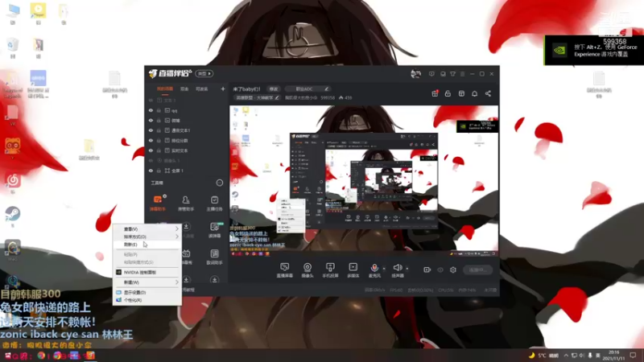Open the hamburger menu in the title bar
The width and height of the screenshot is (644, 362).
click(x=462, y=74)
